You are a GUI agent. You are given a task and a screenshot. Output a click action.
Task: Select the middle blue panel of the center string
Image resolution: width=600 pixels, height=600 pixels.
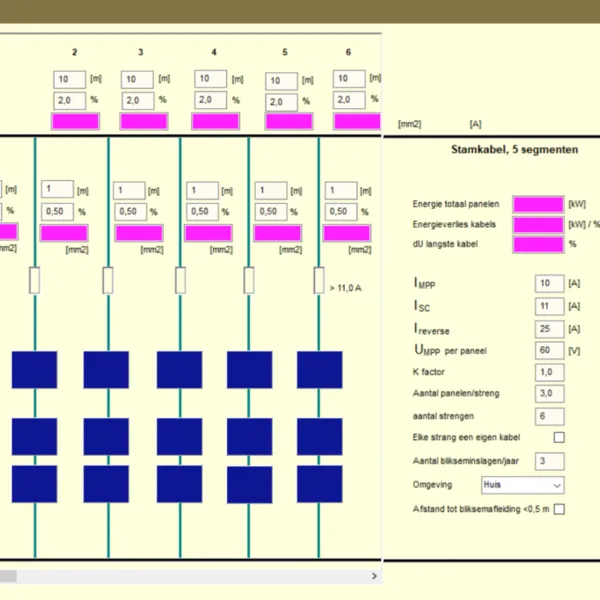pos(179,436)
